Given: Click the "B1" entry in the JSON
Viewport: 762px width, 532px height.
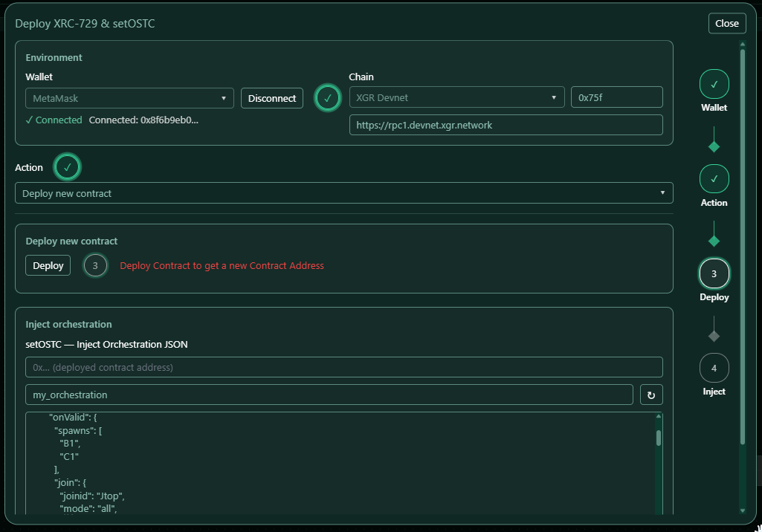Looking at the screenshot, I should point(70,443).
